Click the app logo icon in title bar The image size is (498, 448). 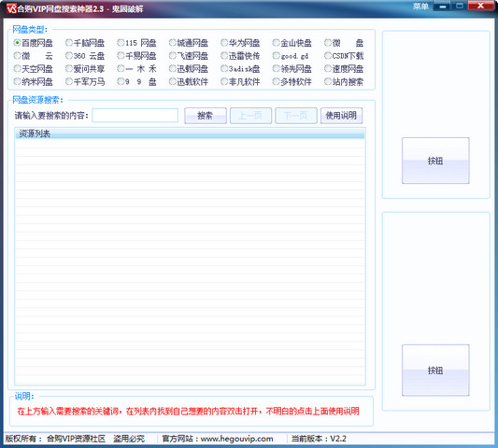tap(11, 8)
